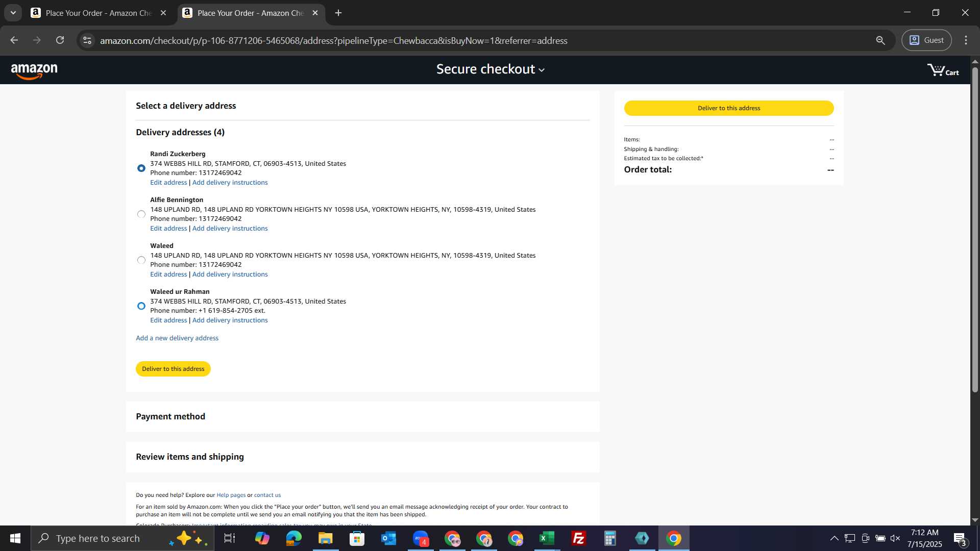Open Windows Start menu
Viewport: 980px width, 551px height.
pyautogui.click(x=15, y=538)
